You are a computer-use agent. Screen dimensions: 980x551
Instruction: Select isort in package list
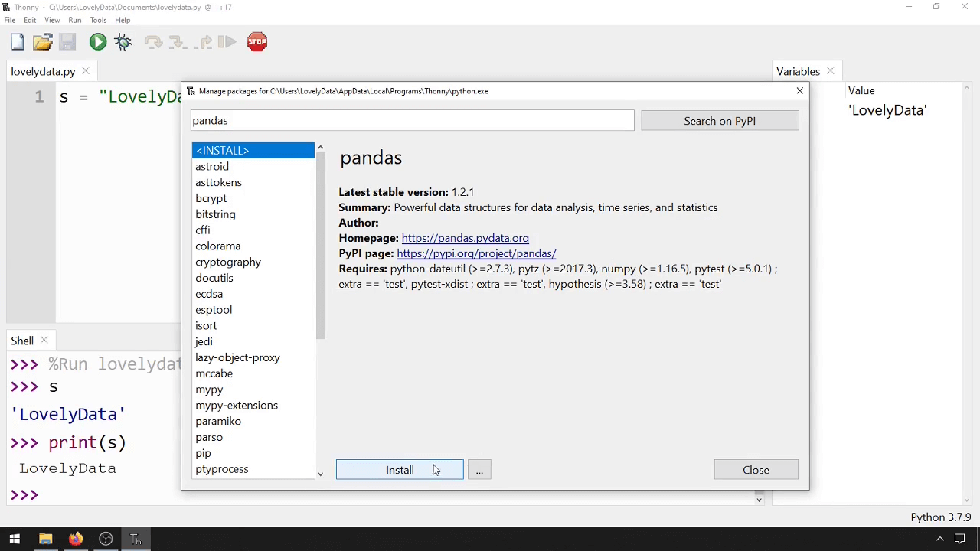coord(253,325)
